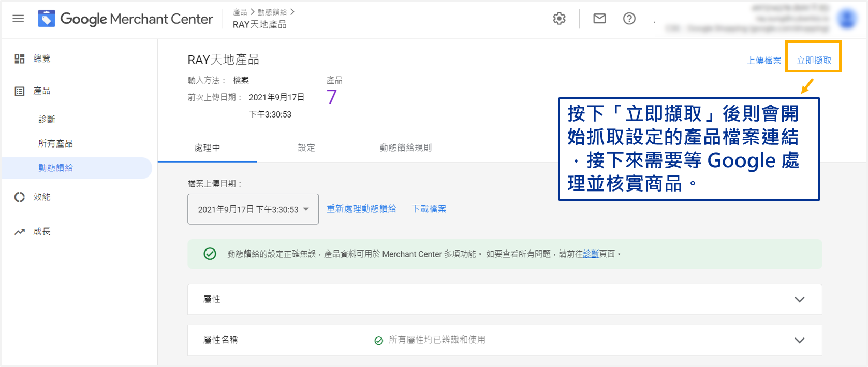Open the hamburger navigation menu
The image size is (868, 367).
18,19
